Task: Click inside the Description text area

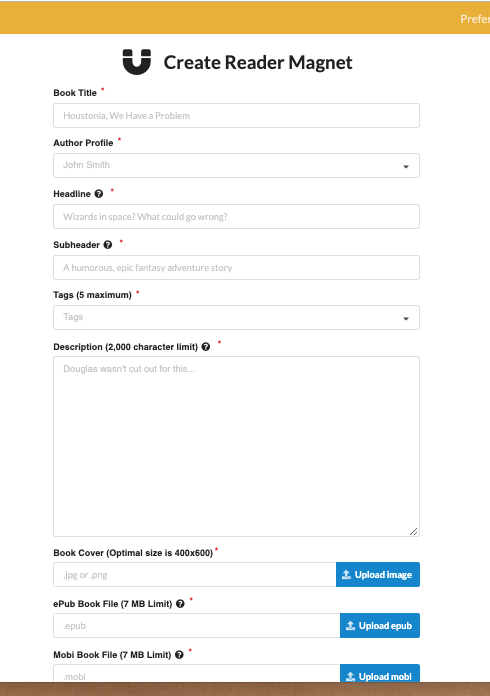Action: click(237, 446)
